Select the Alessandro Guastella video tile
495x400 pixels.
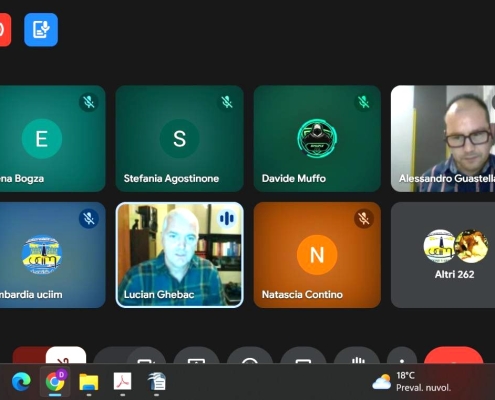(x=443, y=138)
